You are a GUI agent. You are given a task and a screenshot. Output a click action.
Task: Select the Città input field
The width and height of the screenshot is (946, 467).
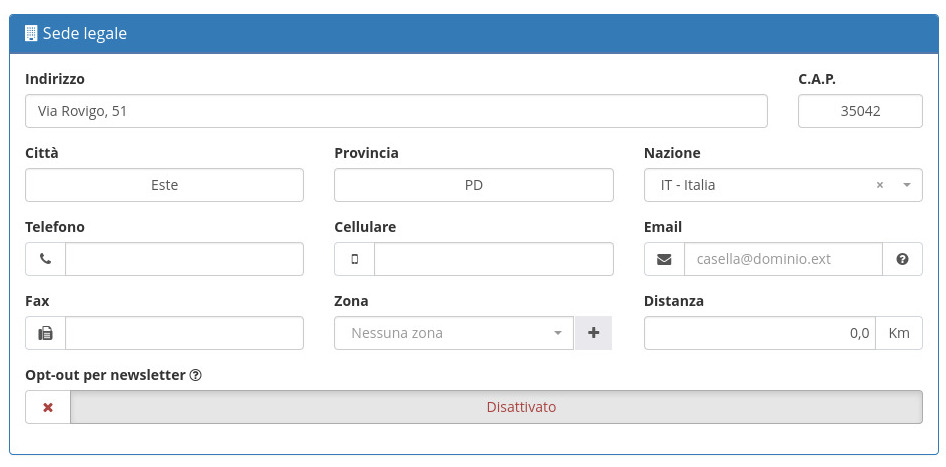(164, 185)
